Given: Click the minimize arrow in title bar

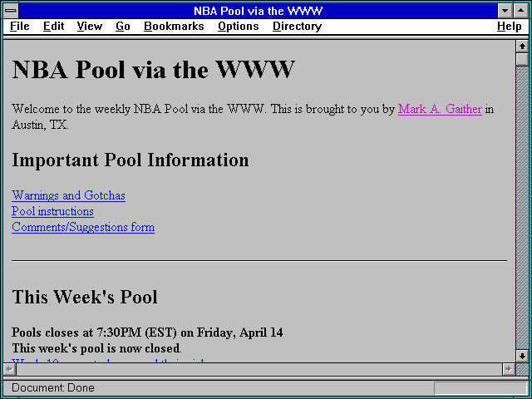Looking at the screenshot, I should (x=505, y=11).
